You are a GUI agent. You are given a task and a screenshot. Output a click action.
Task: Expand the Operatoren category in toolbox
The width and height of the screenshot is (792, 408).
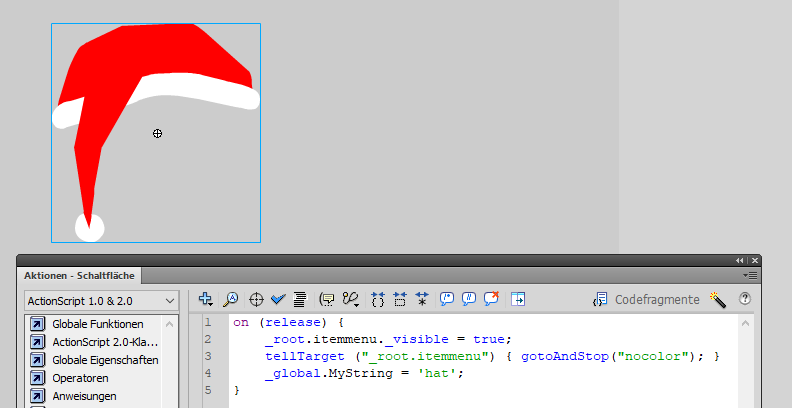coord(80,378)
